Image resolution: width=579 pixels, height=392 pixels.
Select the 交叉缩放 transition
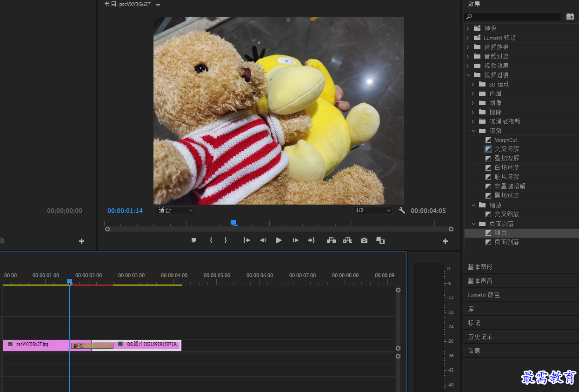pos(506,214)
